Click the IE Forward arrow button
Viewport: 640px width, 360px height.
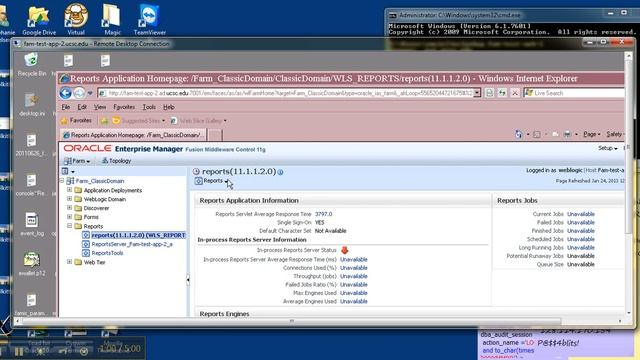tap(79, 93)
